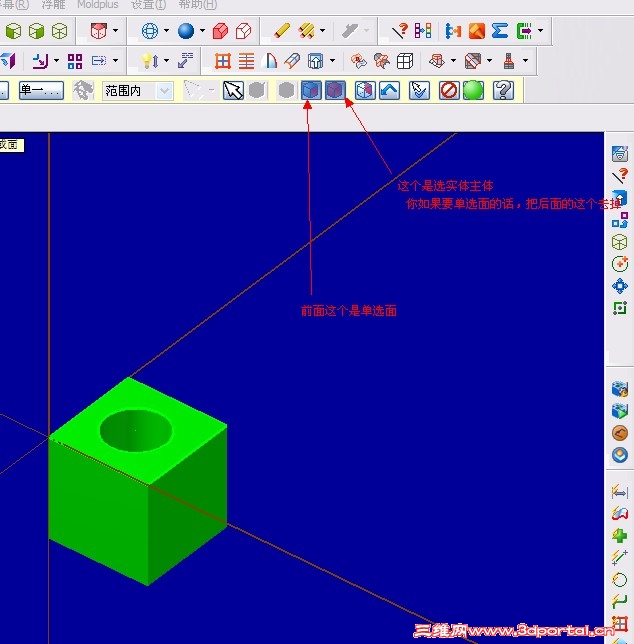
Task: Click the revolved surface arch icon
Action: [x=269, y=61]
